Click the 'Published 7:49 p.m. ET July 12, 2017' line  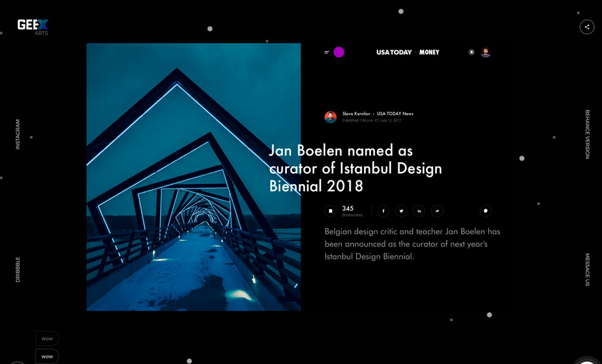(371, 121)
